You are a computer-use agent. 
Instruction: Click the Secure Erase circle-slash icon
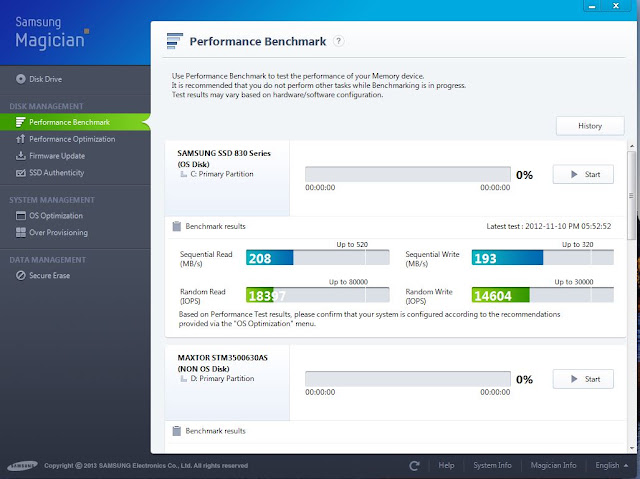click(x=20, y=275)
